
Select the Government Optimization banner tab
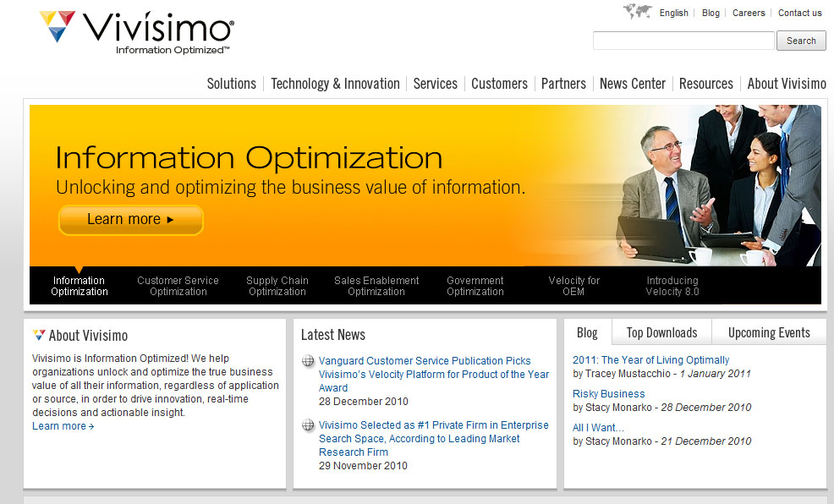point(475,286)
